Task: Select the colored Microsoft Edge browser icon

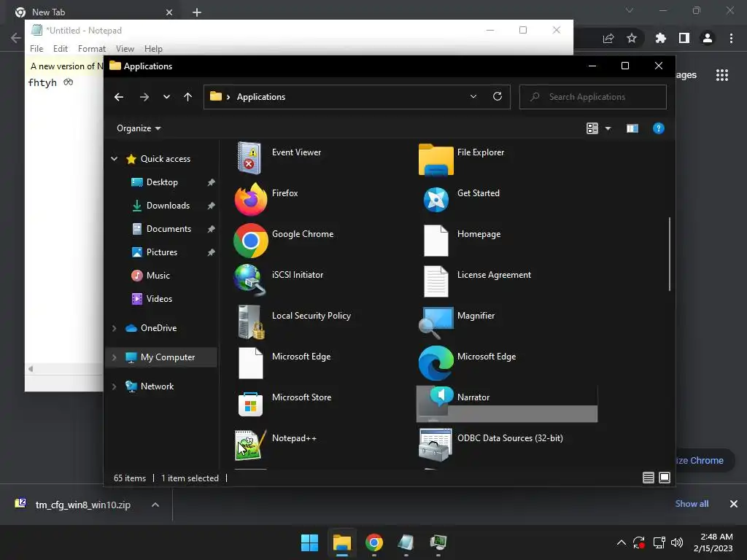Action: coord(436,363)
